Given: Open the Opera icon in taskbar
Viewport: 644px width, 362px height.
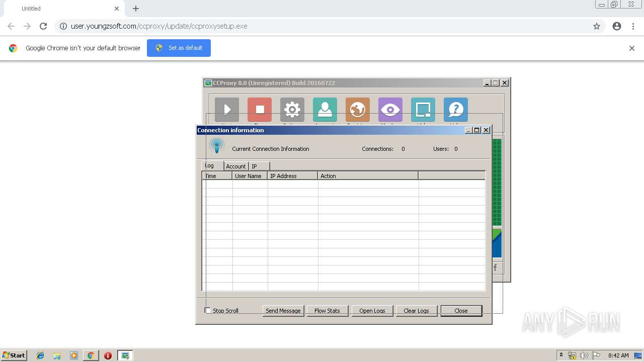Looking at the screenshot, I should pyautogui.click(x=108, y=355).
